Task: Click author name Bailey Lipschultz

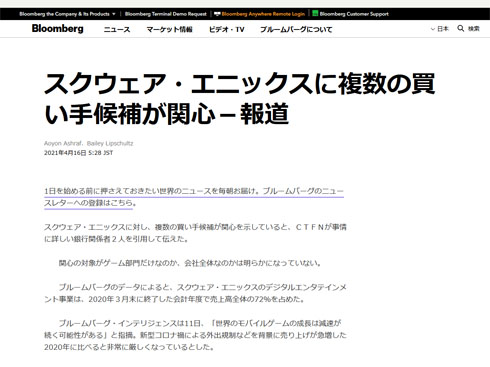Action: tap(110, 143)
